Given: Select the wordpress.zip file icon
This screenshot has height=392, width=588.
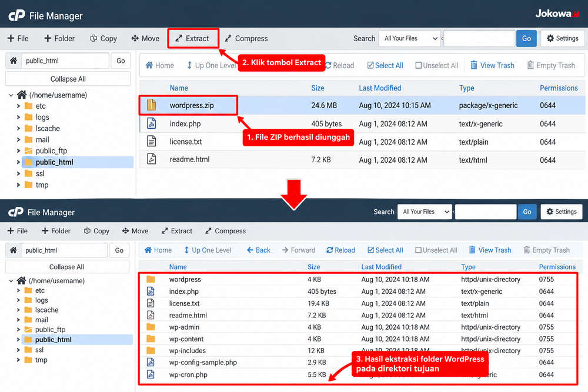Looking at the screenshot, I should pos(152,105).
